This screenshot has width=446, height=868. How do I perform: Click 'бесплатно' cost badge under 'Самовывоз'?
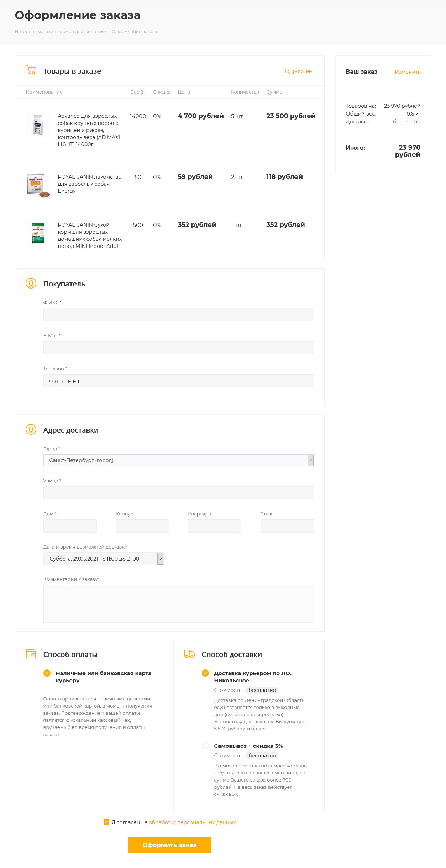click(262, 756)
